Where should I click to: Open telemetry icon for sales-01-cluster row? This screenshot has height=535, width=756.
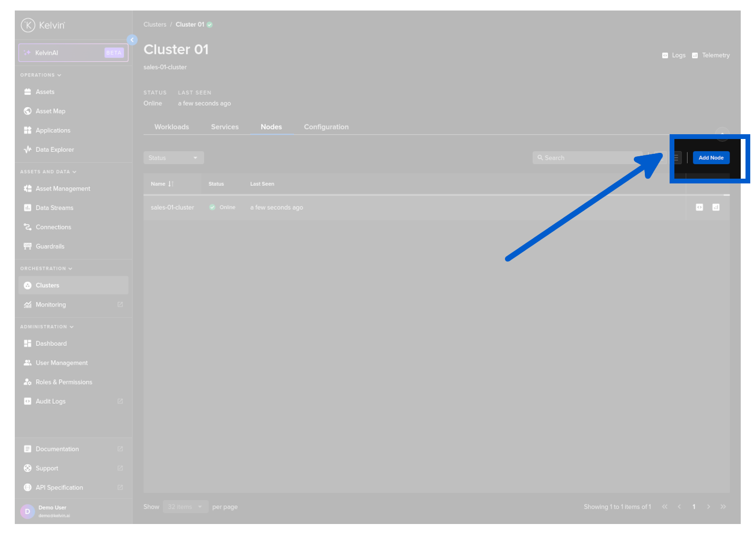(x=715, y=207)
